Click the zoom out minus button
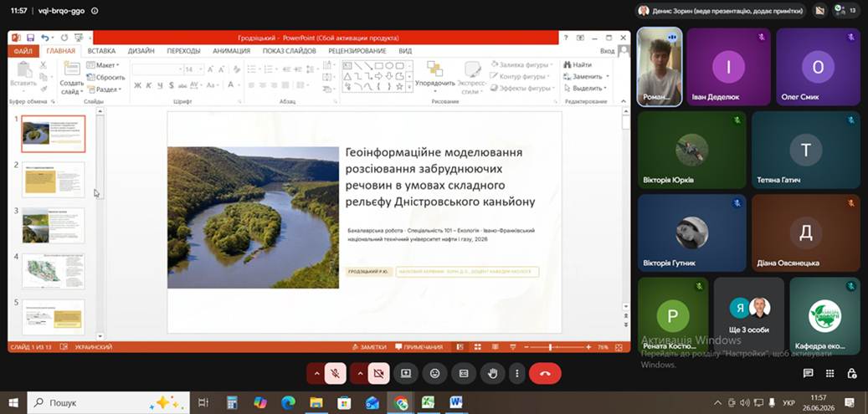 526,347
